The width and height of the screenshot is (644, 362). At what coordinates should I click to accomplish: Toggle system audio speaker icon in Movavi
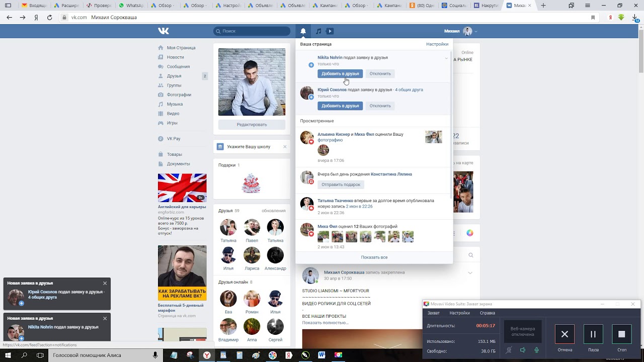click(523, 350)
